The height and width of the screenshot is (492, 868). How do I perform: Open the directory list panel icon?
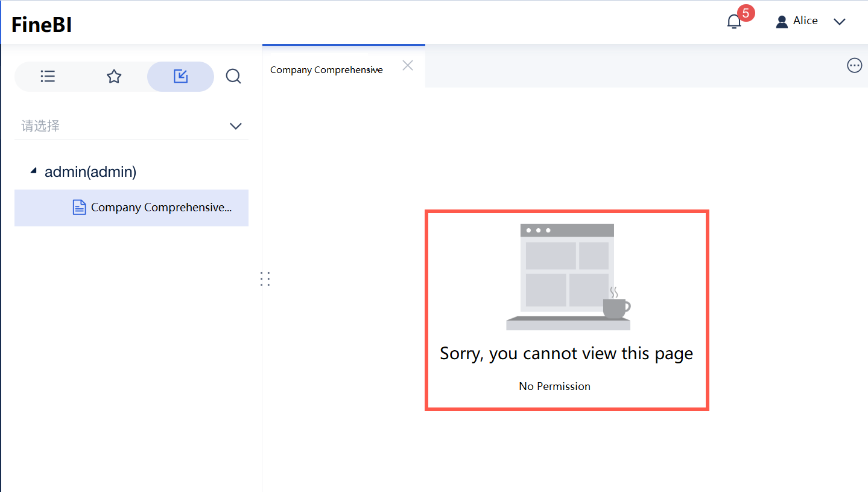[48, 76]
